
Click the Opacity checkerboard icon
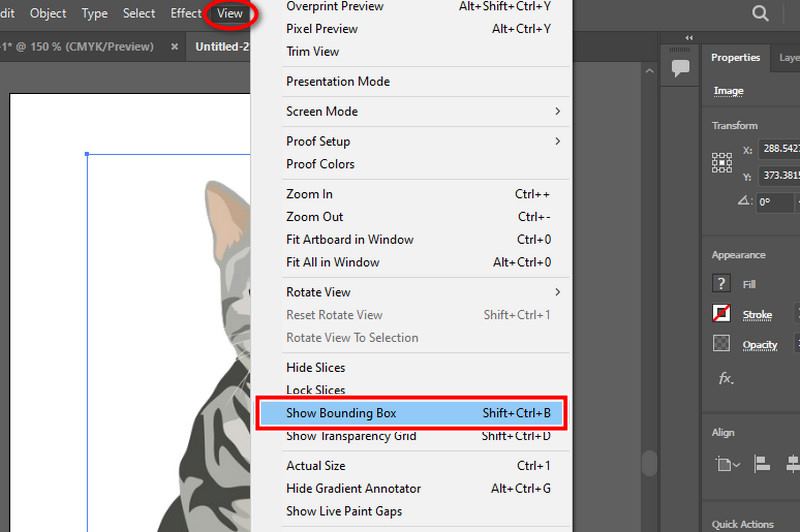pyautogui.click(x=721, y=343)
